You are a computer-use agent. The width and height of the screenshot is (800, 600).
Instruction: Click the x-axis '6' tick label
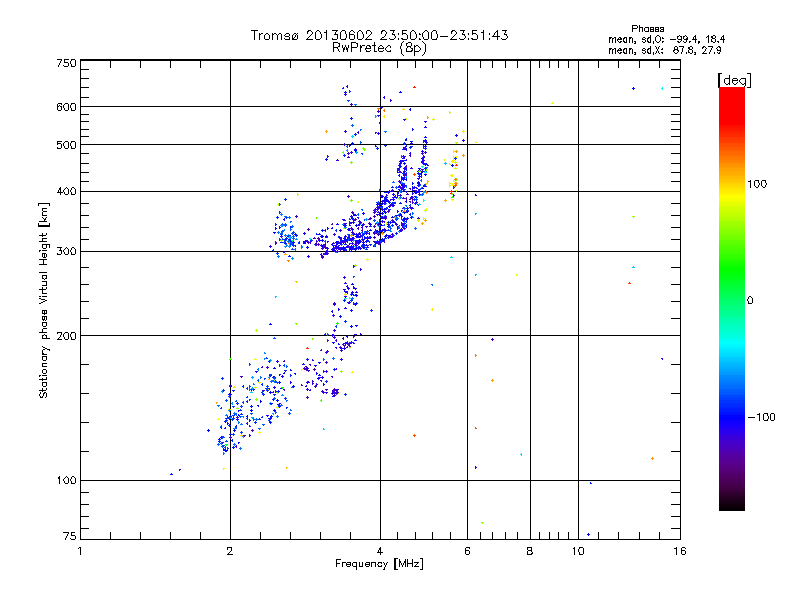(x=467, y=552)
